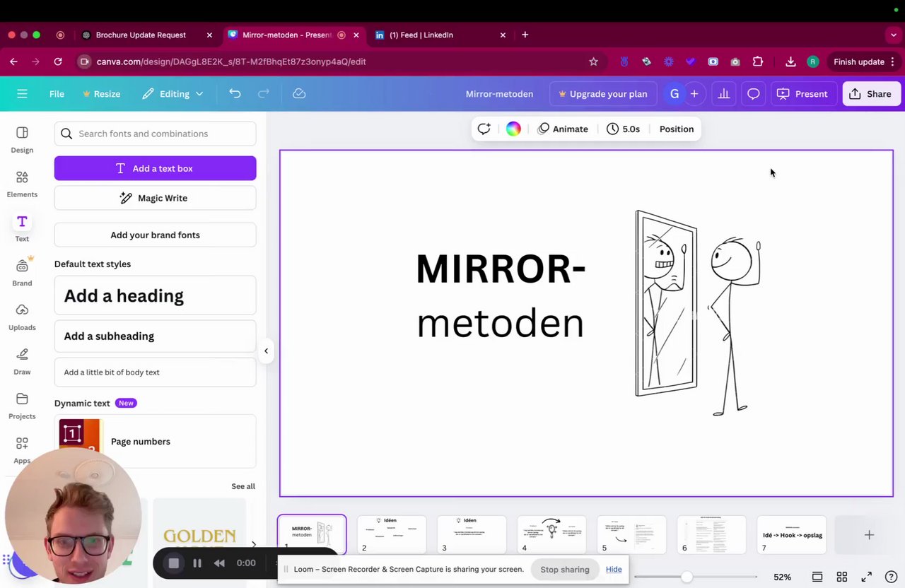Undo the last action
The image size is (905, 588).
(235, 94)
